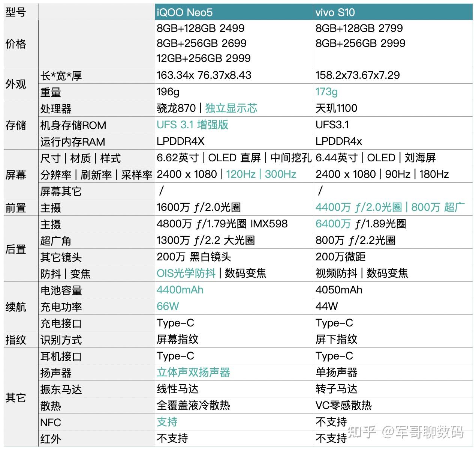This screenshot has height=451, width=476.
Task: Click the 4400mAh battery capacity
Action: (x=180, y=290)
